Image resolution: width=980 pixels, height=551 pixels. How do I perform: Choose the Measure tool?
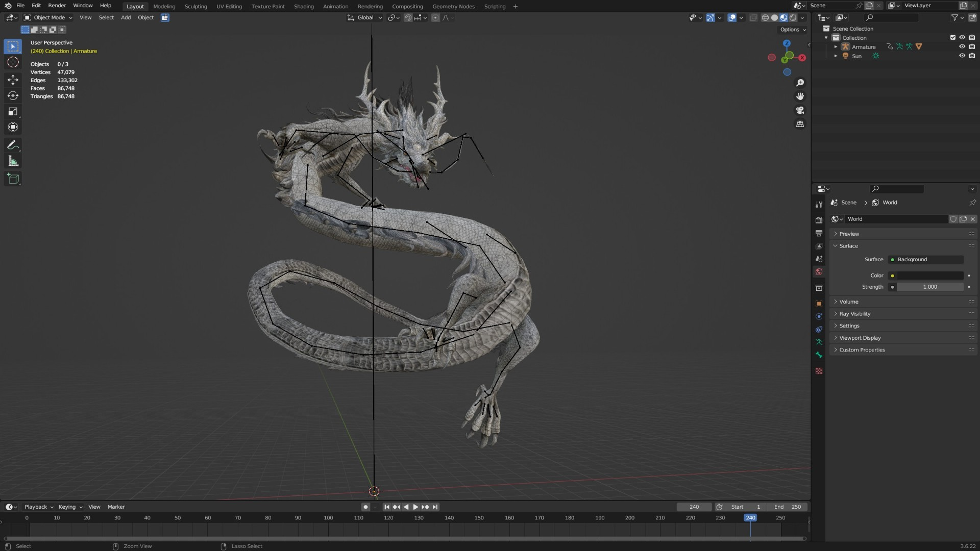13,161
